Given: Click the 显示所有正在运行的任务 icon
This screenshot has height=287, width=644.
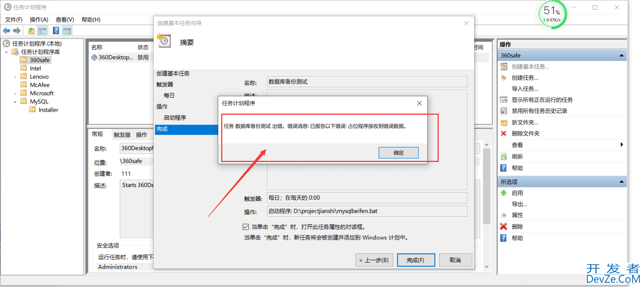Looking at the screenshot, I should click(504, 100).
